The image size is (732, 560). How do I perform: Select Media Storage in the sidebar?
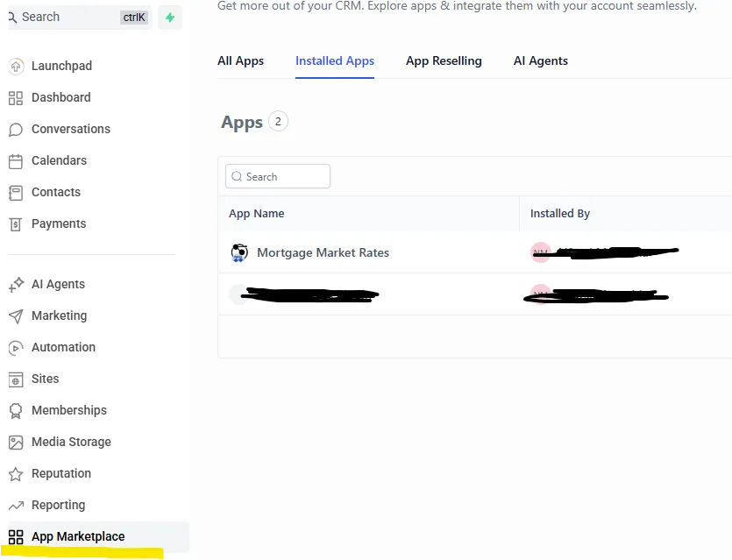71,442
